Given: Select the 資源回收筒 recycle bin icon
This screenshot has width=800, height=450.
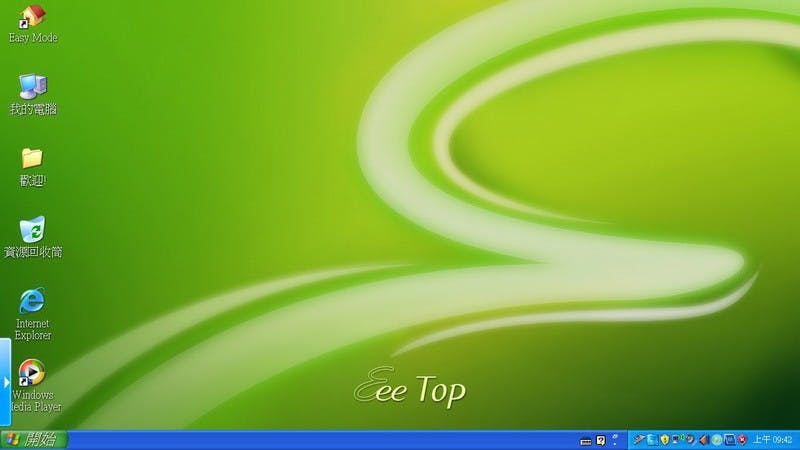Looking at the screenshot, I should [32, 230].
